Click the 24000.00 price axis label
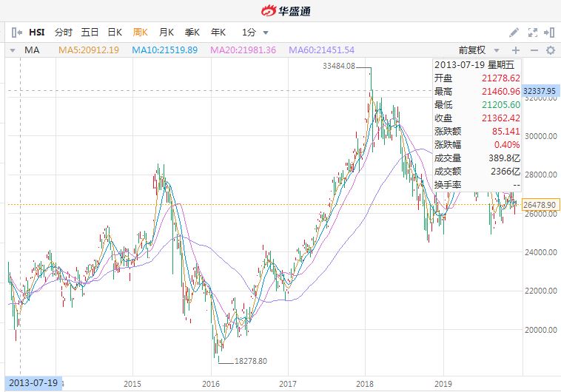The width and height of the screenshot is (561, 392). click(x=540, y=252)
